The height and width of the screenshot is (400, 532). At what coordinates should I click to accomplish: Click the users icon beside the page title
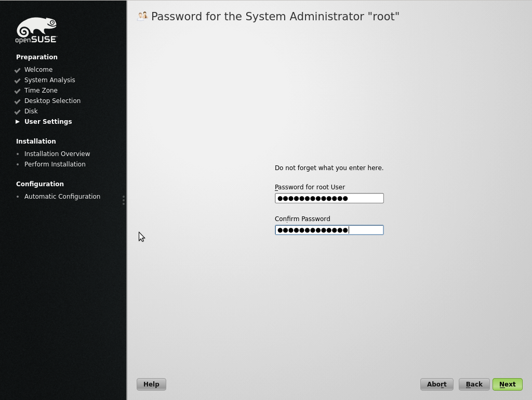coord(142,16)
